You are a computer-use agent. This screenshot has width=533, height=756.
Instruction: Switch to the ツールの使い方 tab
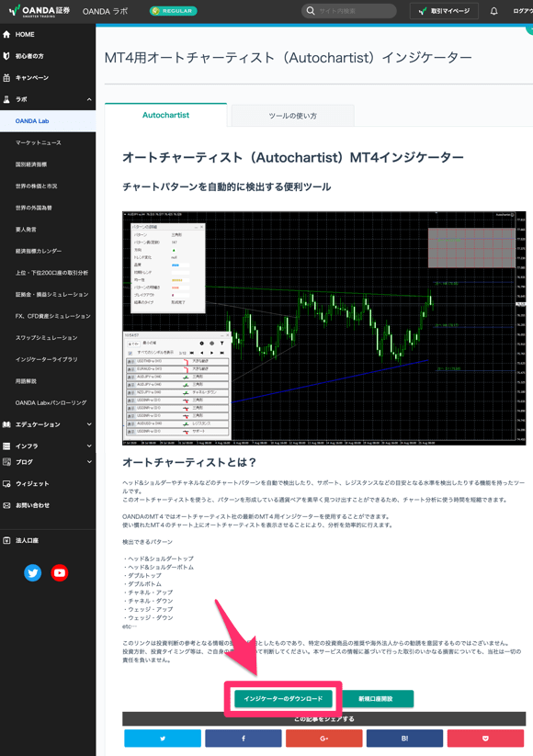[293, 116]
